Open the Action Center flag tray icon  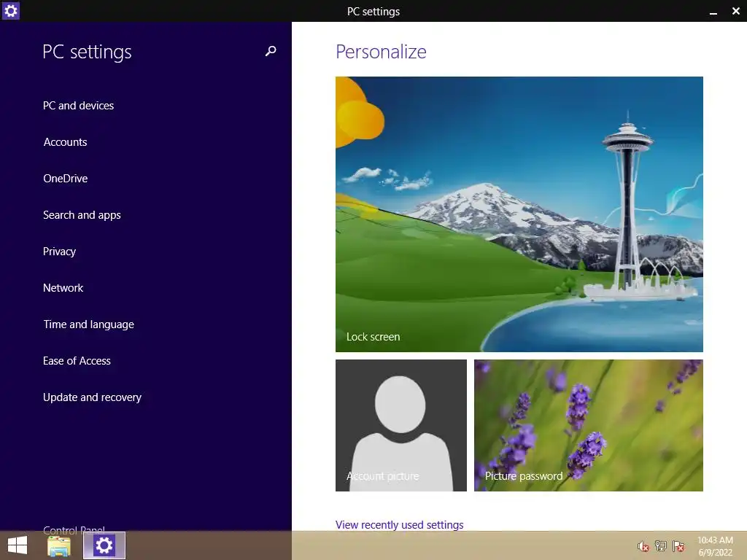coord(678,546)
